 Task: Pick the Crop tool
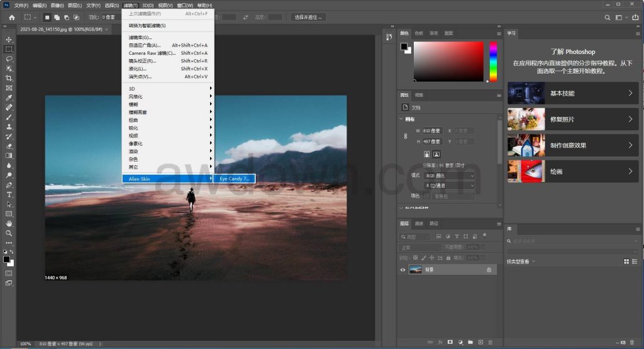9,78
